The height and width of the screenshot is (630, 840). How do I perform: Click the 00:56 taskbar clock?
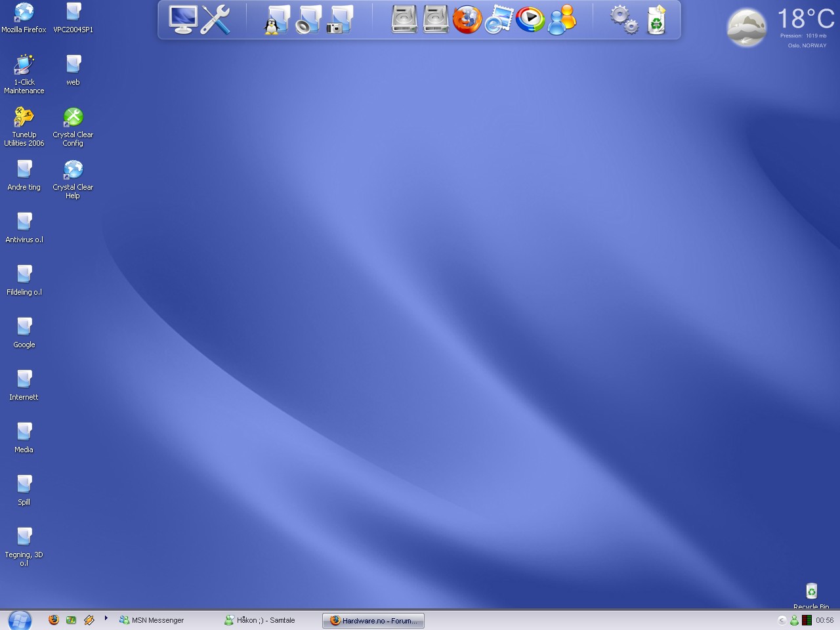[x=825, y=620]
